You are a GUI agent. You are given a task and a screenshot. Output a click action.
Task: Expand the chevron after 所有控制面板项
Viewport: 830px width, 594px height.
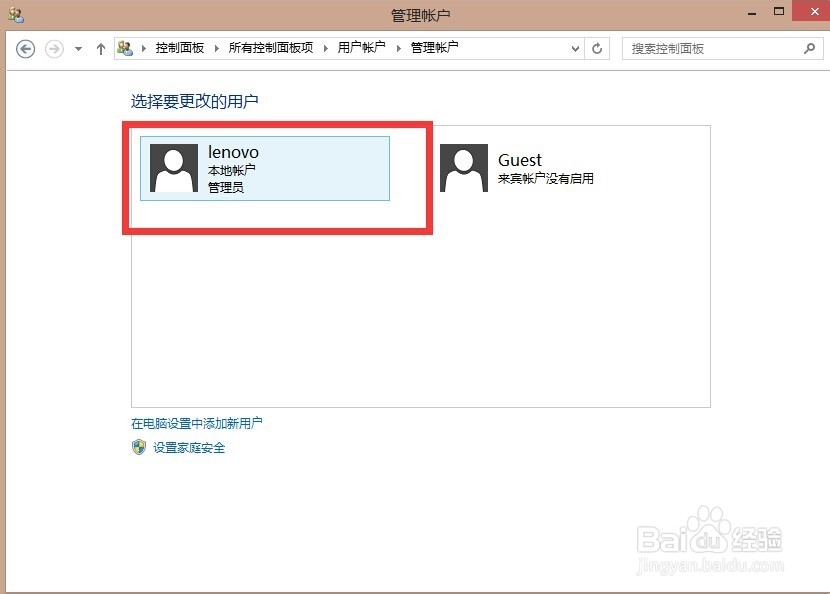point(326,48)
